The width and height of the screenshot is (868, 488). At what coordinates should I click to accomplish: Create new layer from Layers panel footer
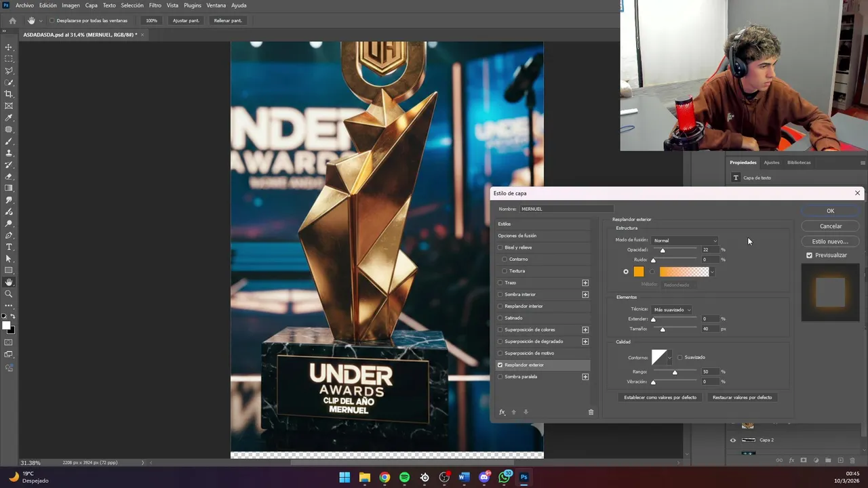840,460
